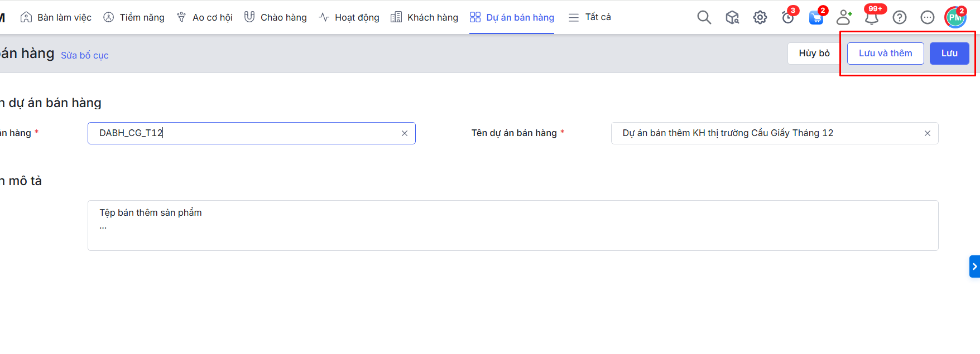Viewport: 980px width, 354px height.
Task: Open the shopping cart icon
Action: (816, 18)
